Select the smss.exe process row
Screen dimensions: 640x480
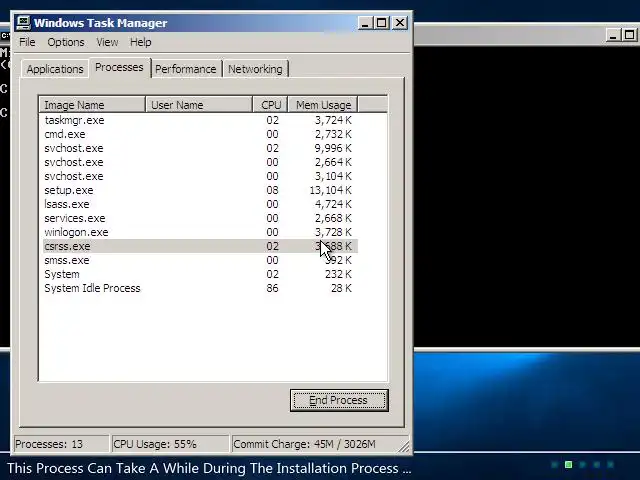[x=200, y=260]
